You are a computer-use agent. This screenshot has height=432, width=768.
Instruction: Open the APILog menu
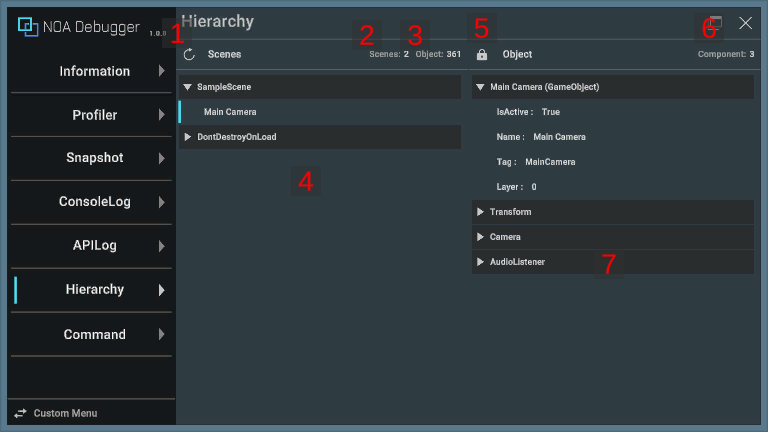pos(91,245)
